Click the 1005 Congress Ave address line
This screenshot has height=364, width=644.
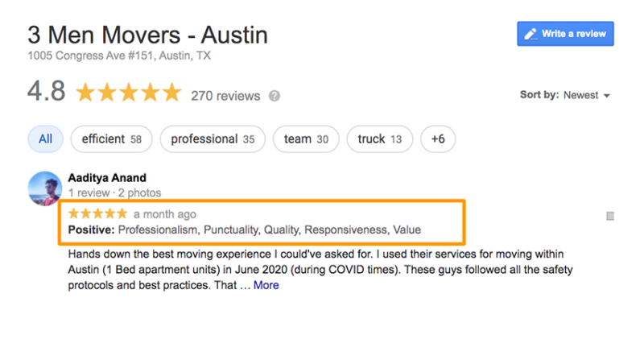click(x=119, y=56)
